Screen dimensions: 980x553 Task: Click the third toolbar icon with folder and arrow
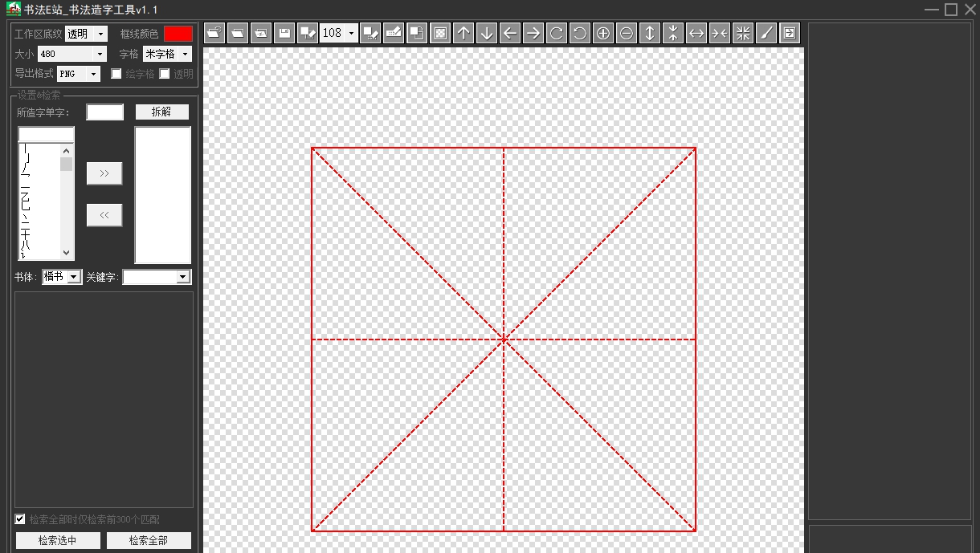[x=261, y=33]
